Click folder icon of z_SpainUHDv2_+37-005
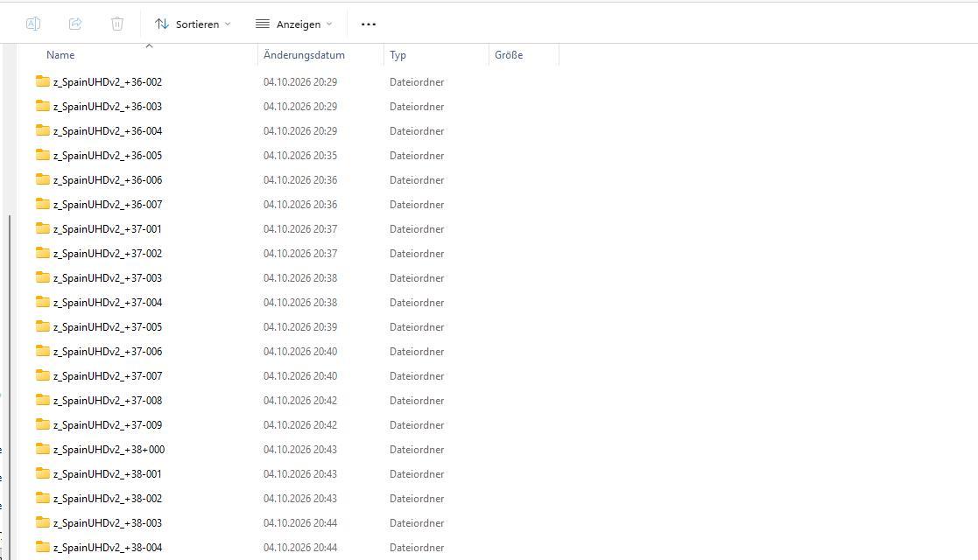Image resolution: width=978 pixels, height=560 pixels. click(42, 326)
